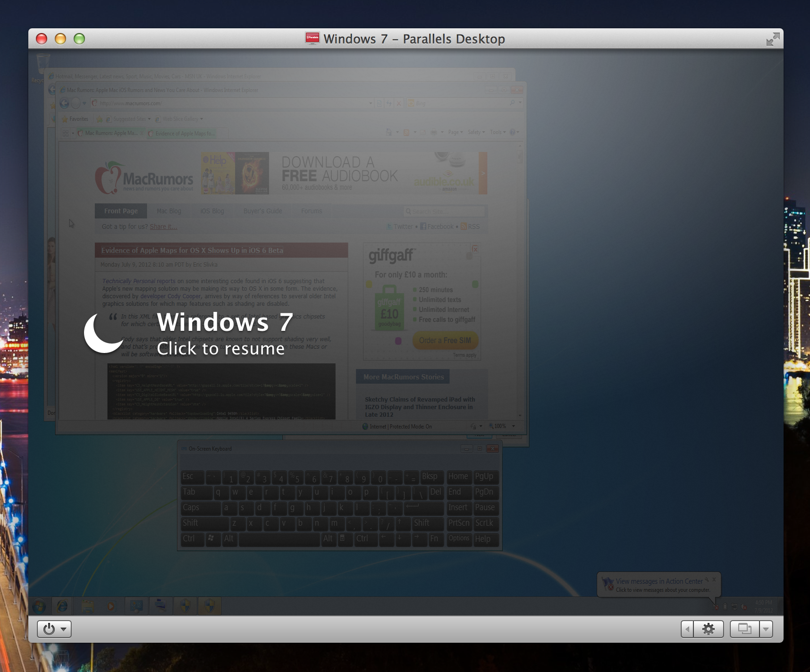Click the Options key on On-Screen Keyboard

tap(459, 539)
